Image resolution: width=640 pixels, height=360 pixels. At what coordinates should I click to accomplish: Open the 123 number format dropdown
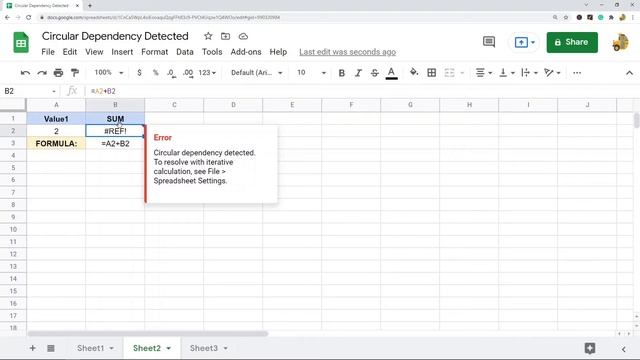click(207, 73)
